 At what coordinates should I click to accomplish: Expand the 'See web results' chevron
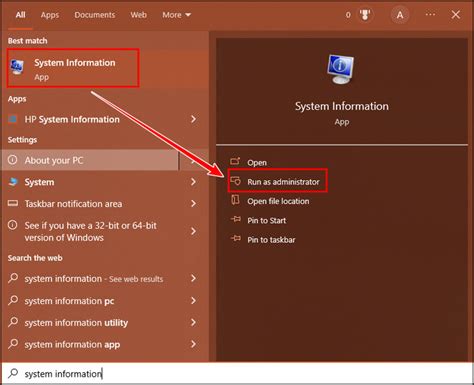click(193, 278)
